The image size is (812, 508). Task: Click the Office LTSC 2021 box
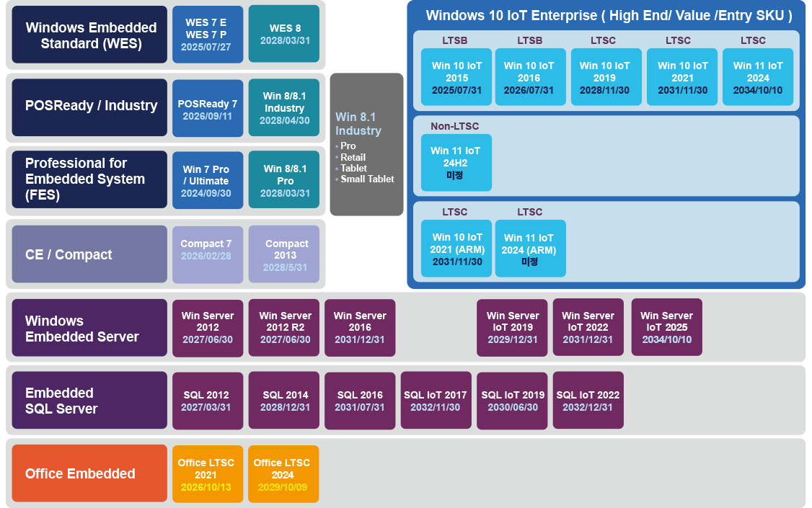208,474
